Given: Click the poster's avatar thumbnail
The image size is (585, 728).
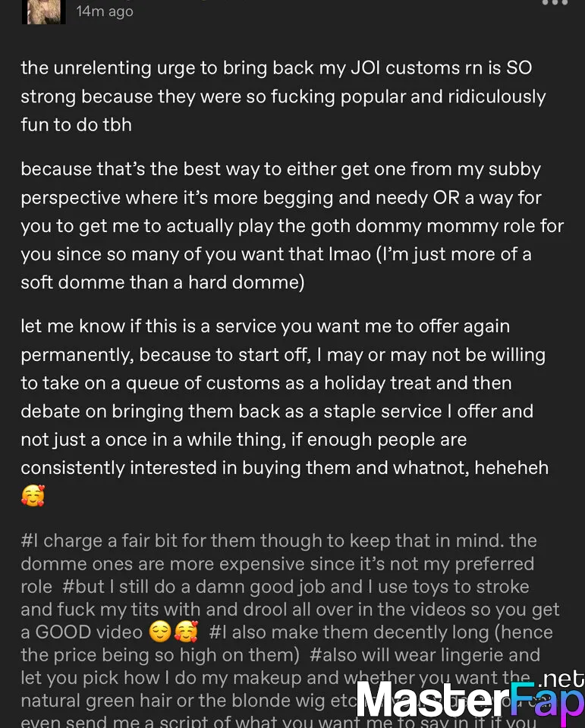Looking at the screenshot, I should click(x=43, y=11).
